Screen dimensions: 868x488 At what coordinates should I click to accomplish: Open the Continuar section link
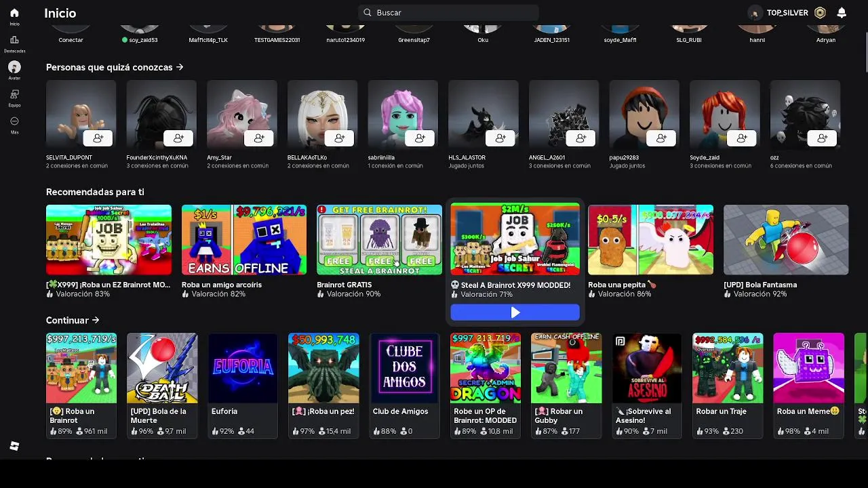(73, 320)
